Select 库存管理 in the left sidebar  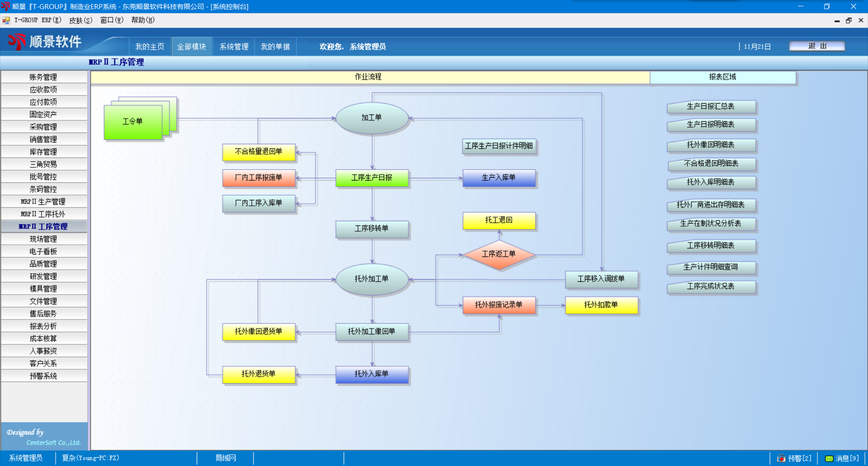point(43,152)
